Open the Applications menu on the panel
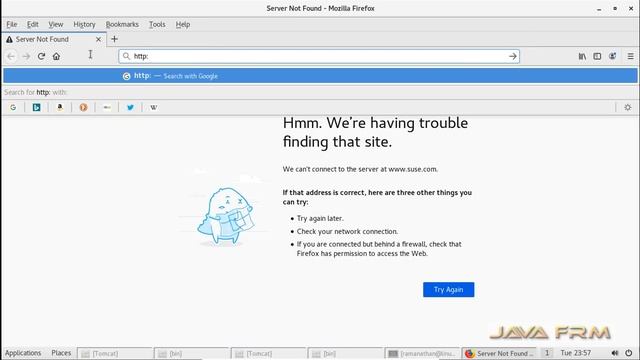The height and width of the screenshot is (360, 640). click(23, 353)
